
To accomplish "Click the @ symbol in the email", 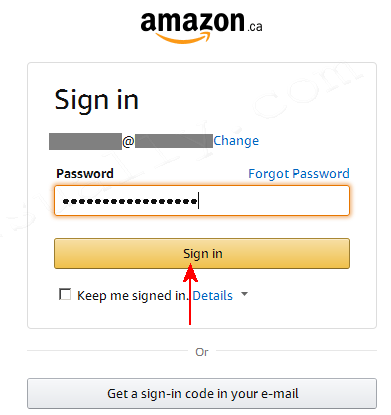I will [x=128, y=141].
